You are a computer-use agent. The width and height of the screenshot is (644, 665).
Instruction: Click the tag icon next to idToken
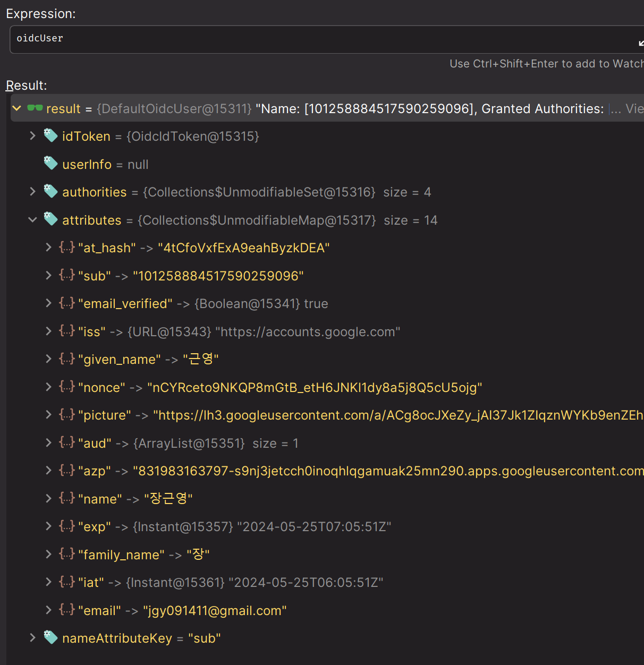tap(50, 136)
